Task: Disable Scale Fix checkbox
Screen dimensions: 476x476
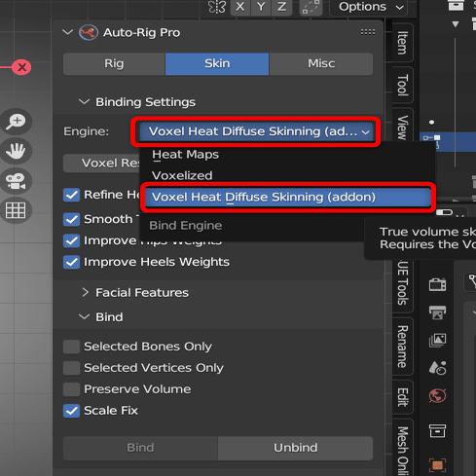Action: tap(71, 411)
